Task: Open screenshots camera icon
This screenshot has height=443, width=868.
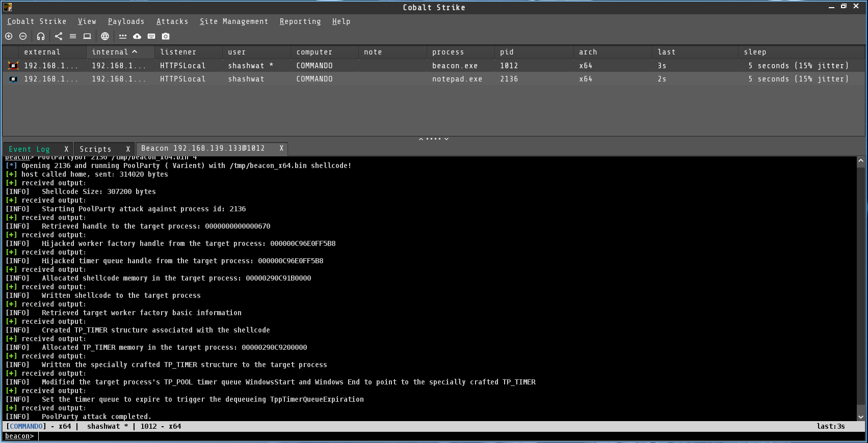Action: click(x=166, y=36)
